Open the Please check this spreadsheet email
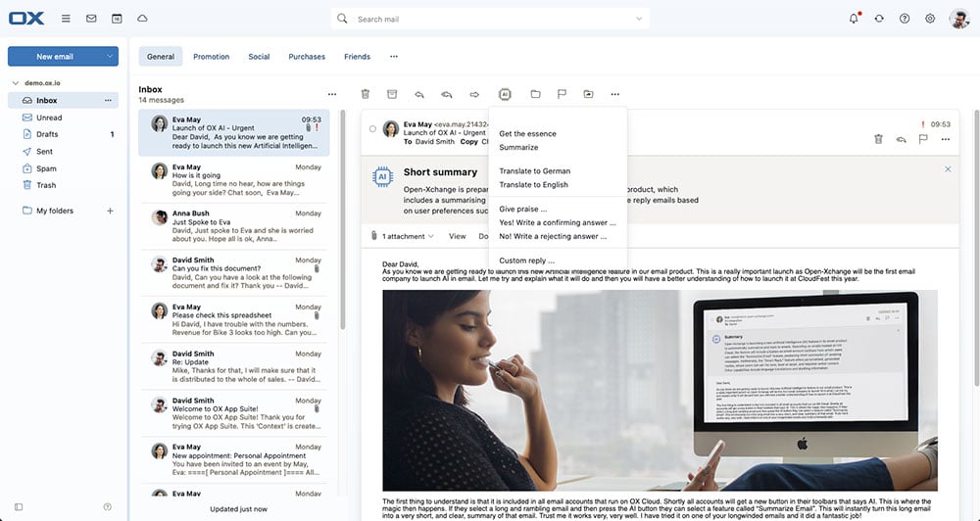980x521 pixels. (x=234, y=320)
